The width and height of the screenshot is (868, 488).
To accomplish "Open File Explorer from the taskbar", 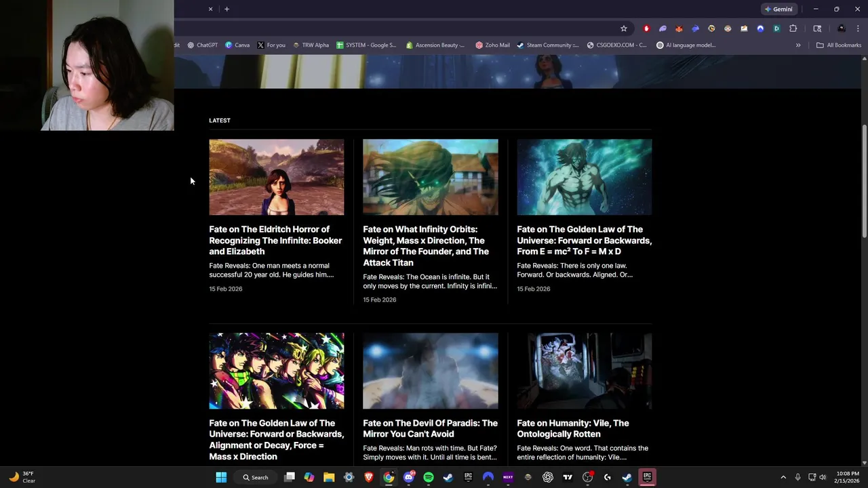I will point(329,477).
